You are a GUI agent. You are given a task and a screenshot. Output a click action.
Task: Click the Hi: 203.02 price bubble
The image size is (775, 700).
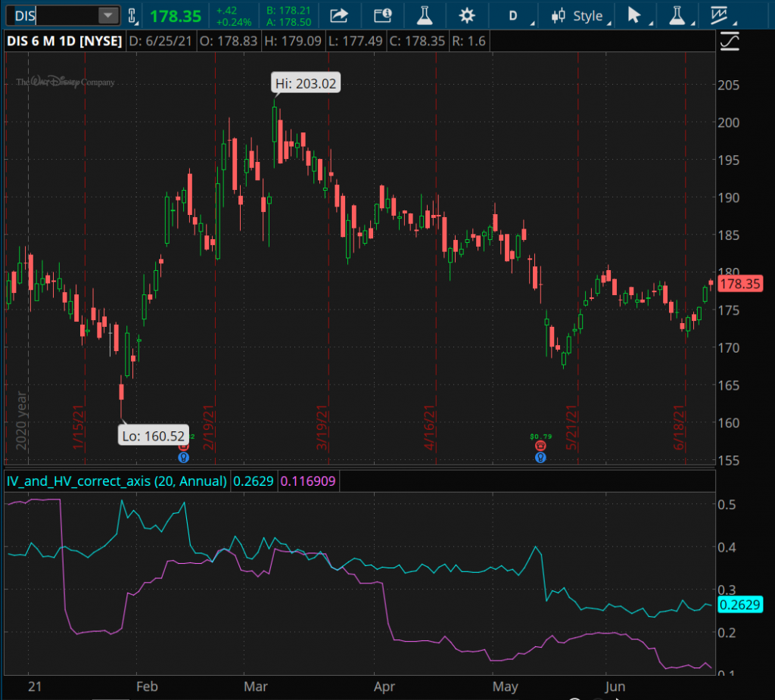(306, 83)
